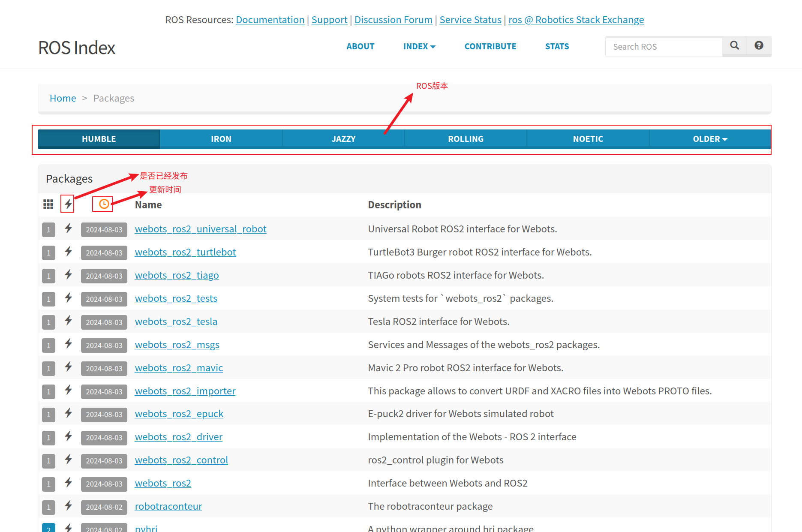Switch to the ROLLING distribution tab
This screenshot has width=802, height=532.
pos(466,139)
